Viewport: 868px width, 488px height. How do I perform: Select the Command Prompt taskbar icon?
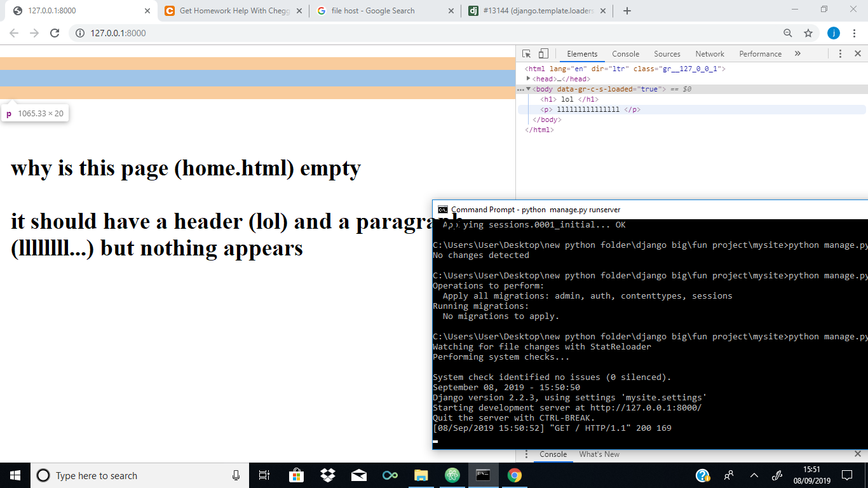click(x=483, y=475)
